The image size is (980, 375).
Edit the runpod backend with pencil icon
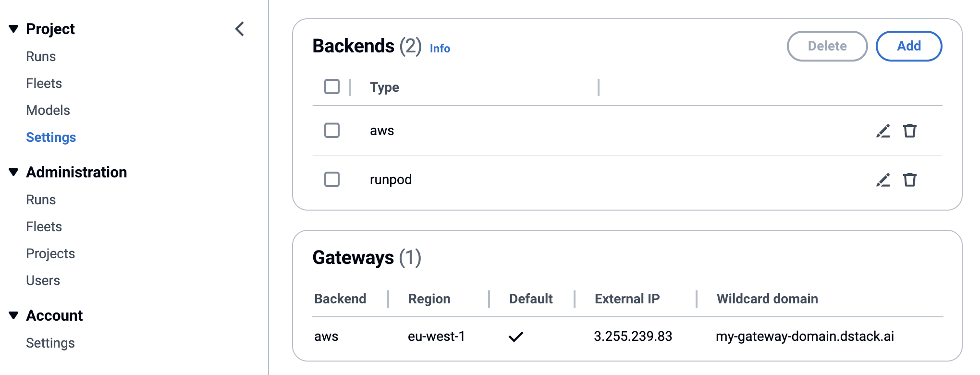(x=883, y=180)
